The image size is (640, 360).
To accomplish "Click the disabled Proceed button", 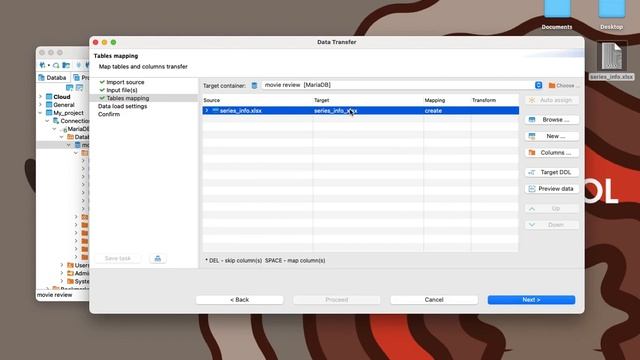I will click(x=336, y=300).
